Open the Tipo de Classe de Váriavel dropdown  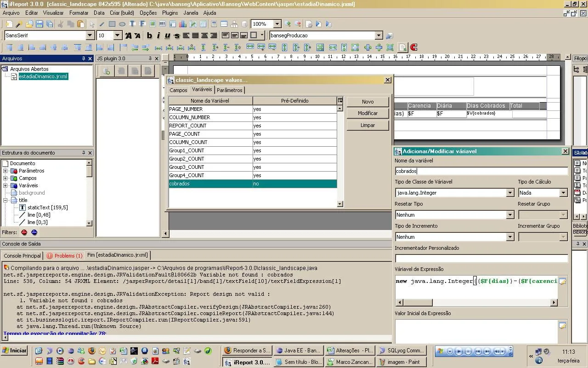510,193
